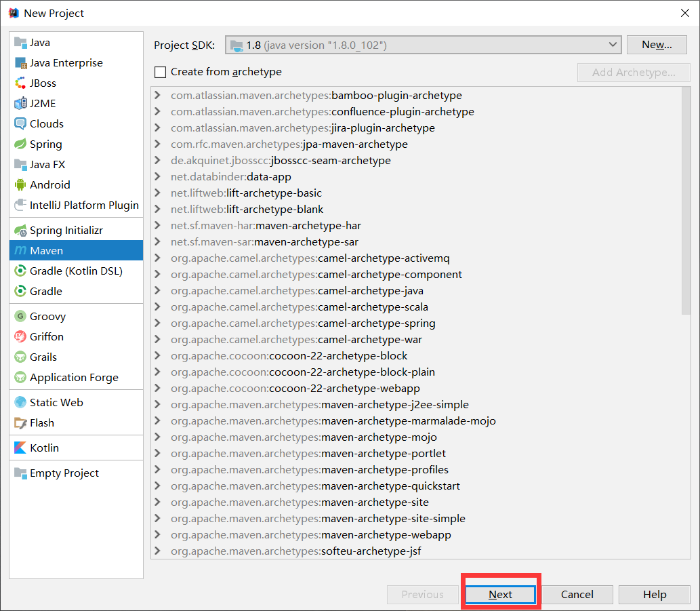Expand jira-plugin-archetype chevron

[157, 127]
